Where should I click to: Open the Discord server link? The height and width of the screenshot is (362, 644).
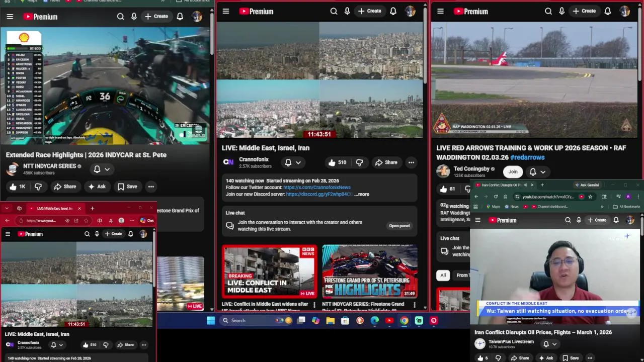(319, 194)
